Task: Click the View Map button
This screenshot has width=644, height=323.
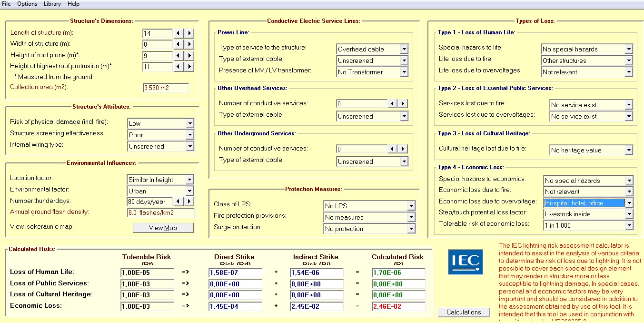Action: coord(163,228)
